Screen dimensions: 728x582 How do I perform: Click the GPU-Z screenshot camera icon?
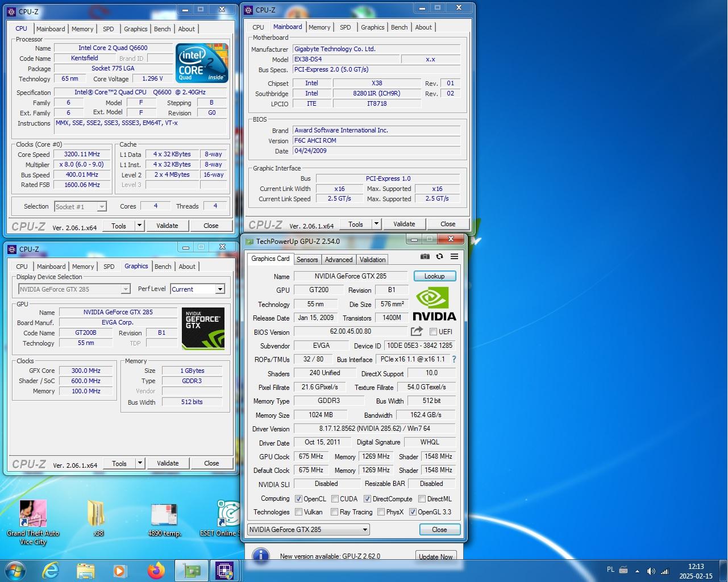coord(425,256)
